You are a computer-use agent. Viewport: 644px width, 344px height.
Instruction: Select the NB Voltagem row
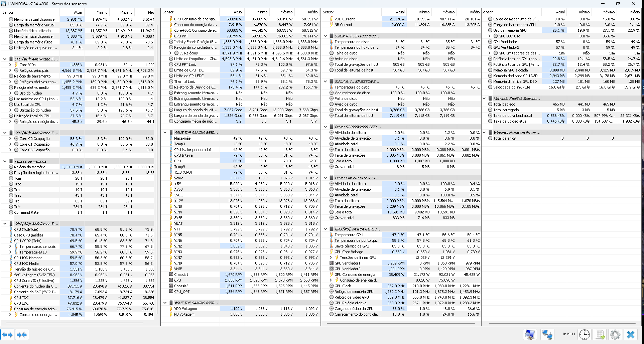[x=240, y=314]
